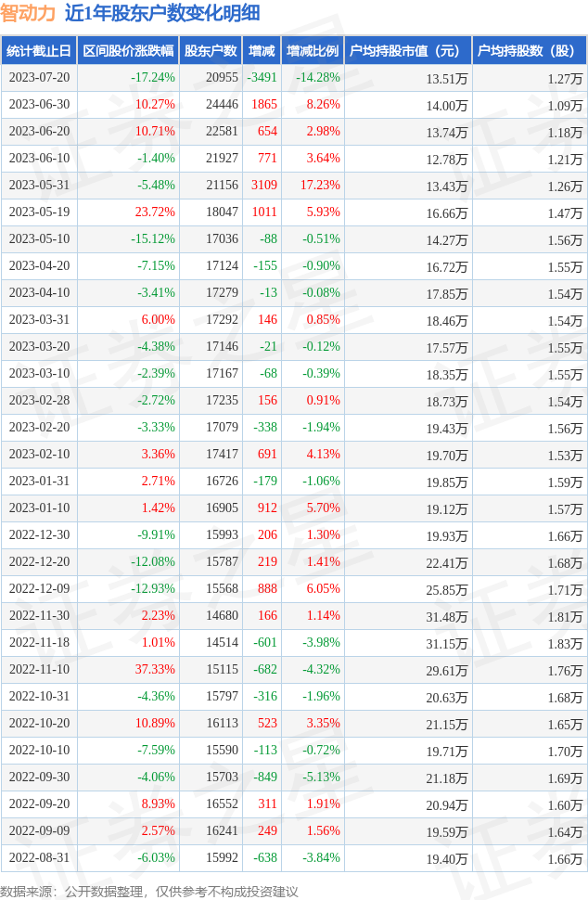The image size is (588, 900).
Task: Click the 户均持股市值（元） column header
Action: point(408,50)
